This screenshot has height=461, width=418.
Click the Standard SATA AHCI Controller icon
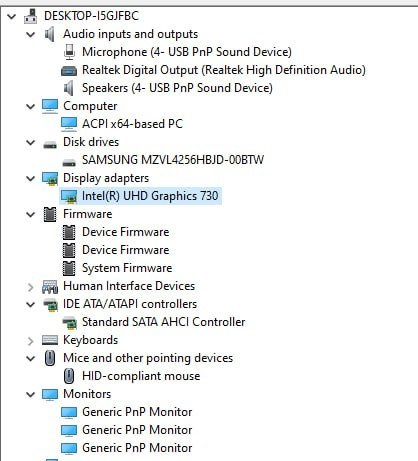[69, 323]
